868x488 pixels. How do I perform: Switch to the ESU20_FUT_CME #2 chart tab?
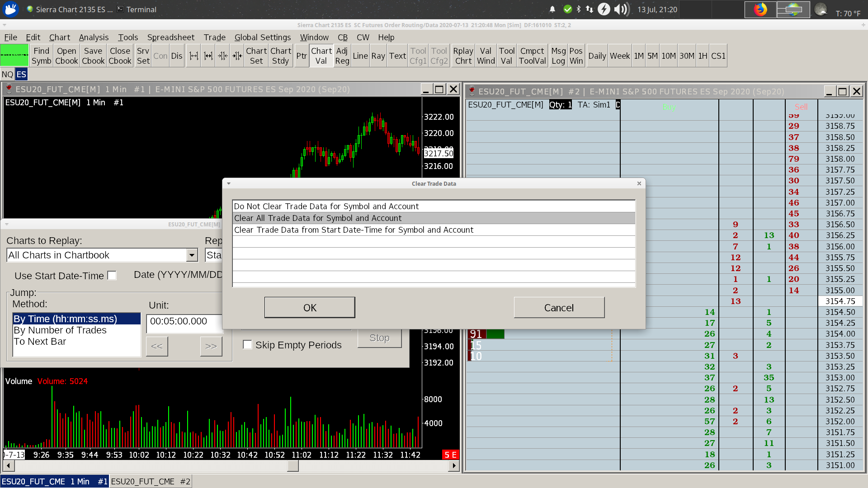tap(151, 481)
